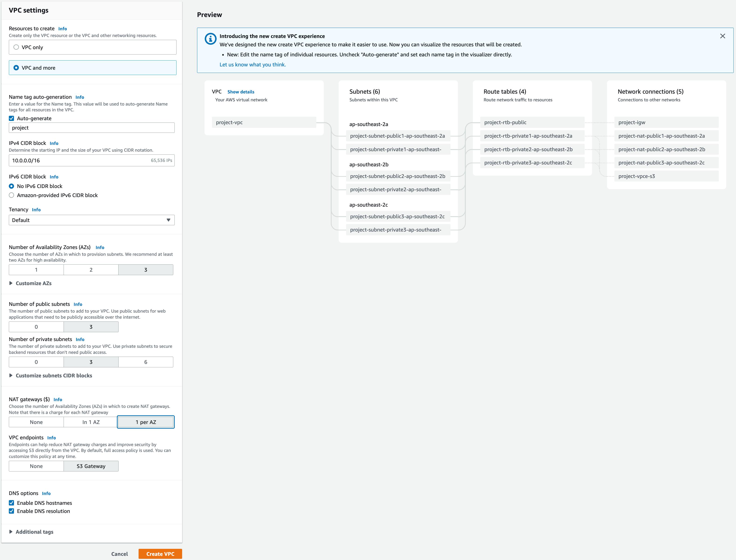Click the VPC and more radio button
Screen dimensions: 736x560
(16, 68)
